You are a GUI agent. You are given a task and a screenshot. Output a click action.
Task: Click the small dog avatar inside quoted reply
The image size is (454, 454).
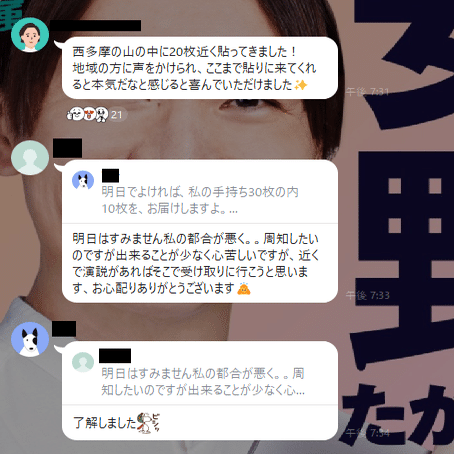83,180
